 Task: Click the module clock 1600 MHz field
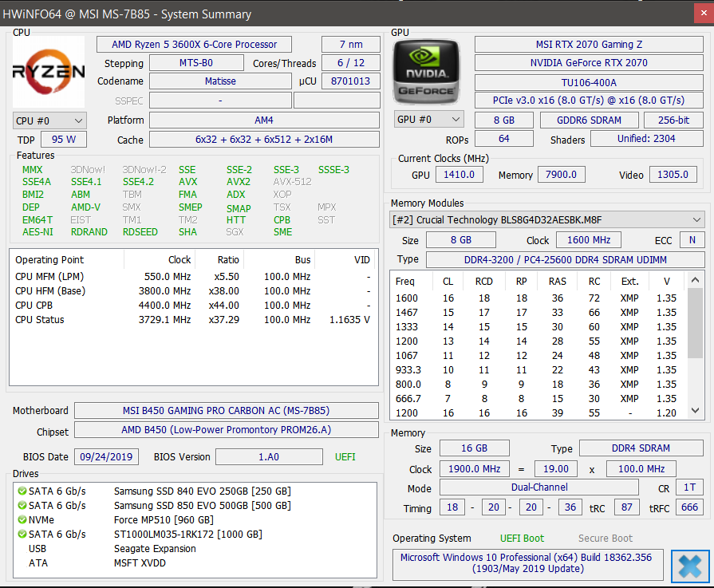[x=590, y=240]
